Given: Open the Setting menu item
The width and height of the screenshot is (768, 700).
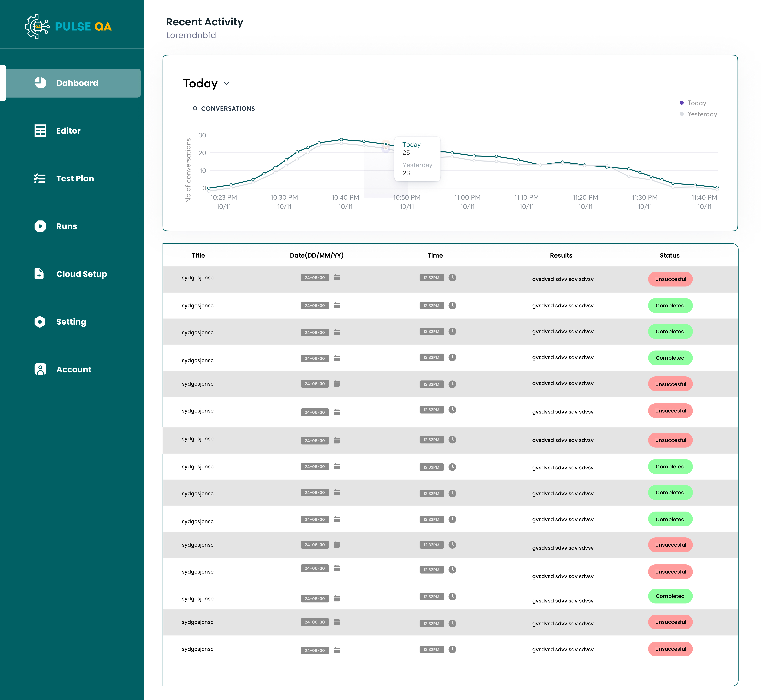Looking at the screenshot, I should pos(71,322).
